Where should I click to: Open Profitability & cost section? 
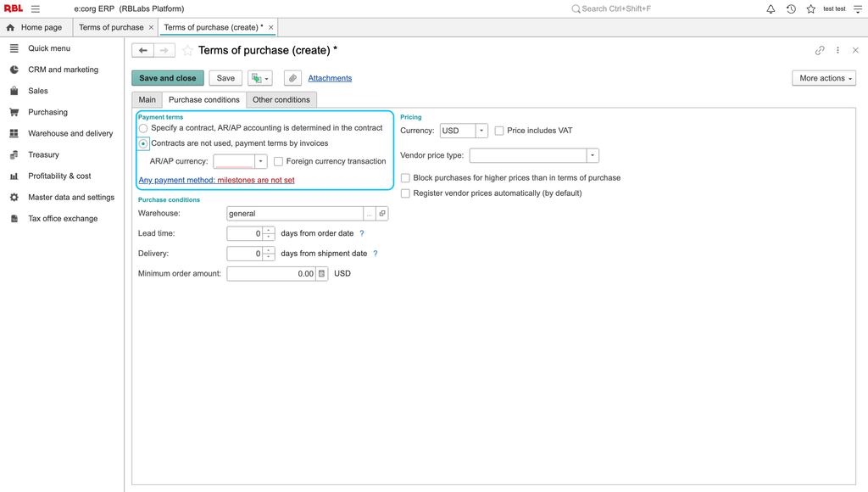click(x=59, y=176)
